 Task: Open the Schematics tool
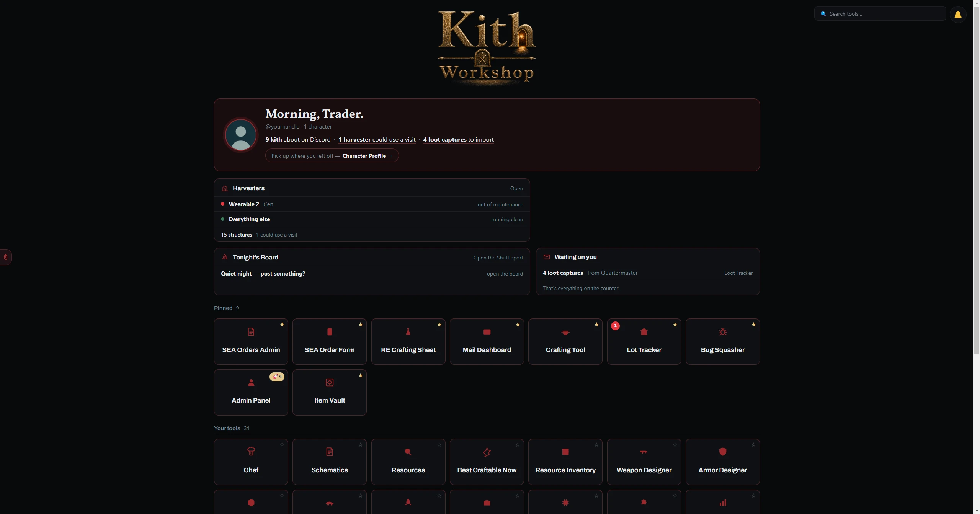330,462
